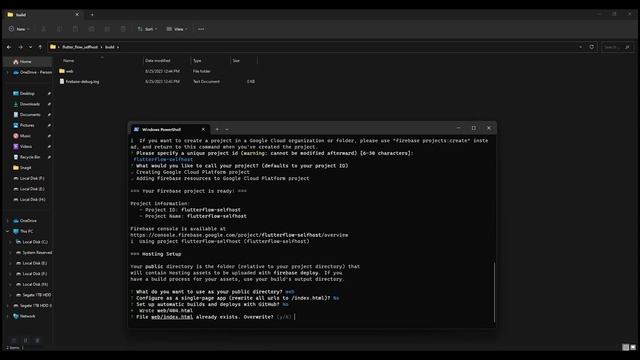Sort by Size column header
640x360 pixels.
[x=236, y=60]
